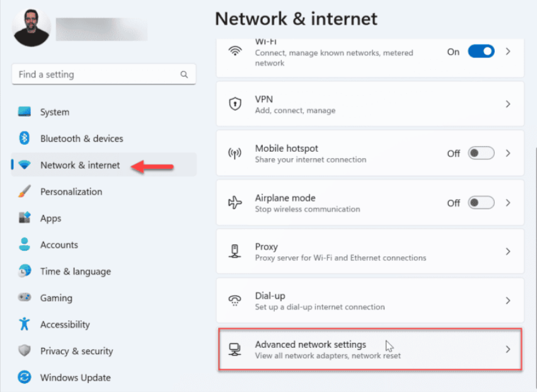Click the Proxy server icon

[x=234, y=251]
